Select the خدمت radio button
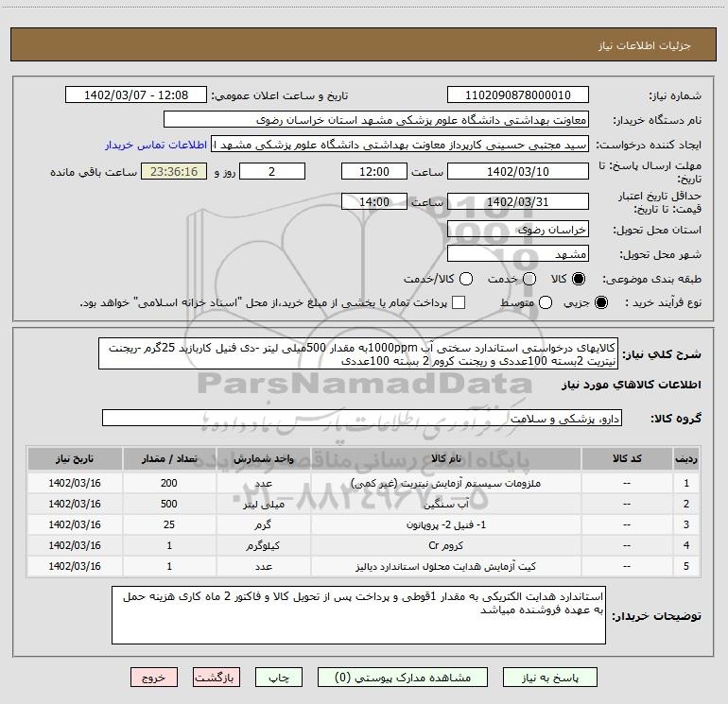The image size is (728, 704). tap(529, 279)
